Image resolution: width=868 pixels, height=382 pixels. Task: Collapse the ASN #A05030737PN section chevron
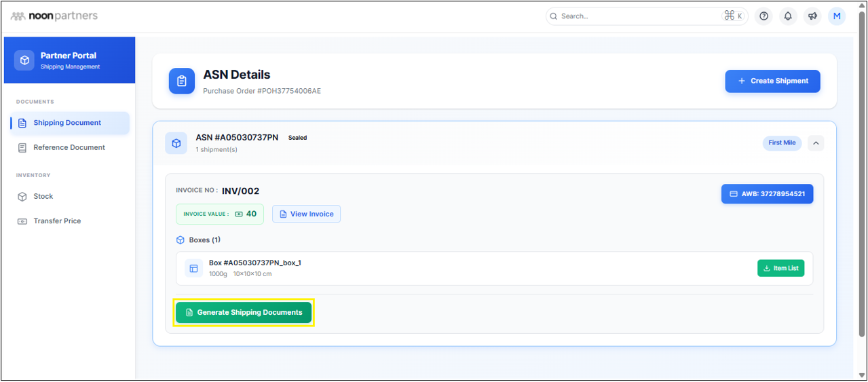click(816, 143)
